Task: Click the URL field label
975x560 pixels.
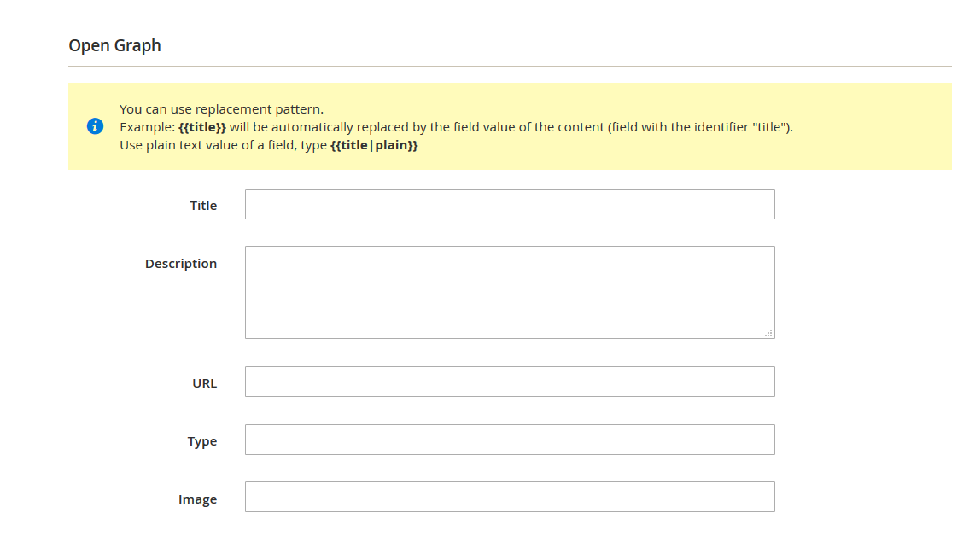Action: coord(205,383)
